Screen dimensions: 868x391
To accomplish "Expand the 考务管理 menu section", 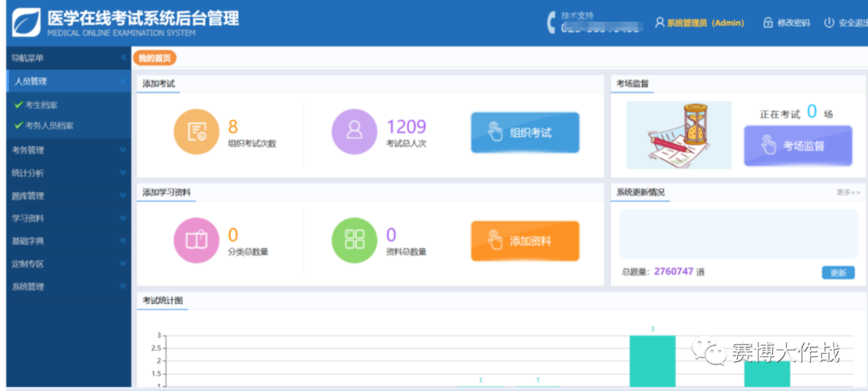I will coord(123,150).
